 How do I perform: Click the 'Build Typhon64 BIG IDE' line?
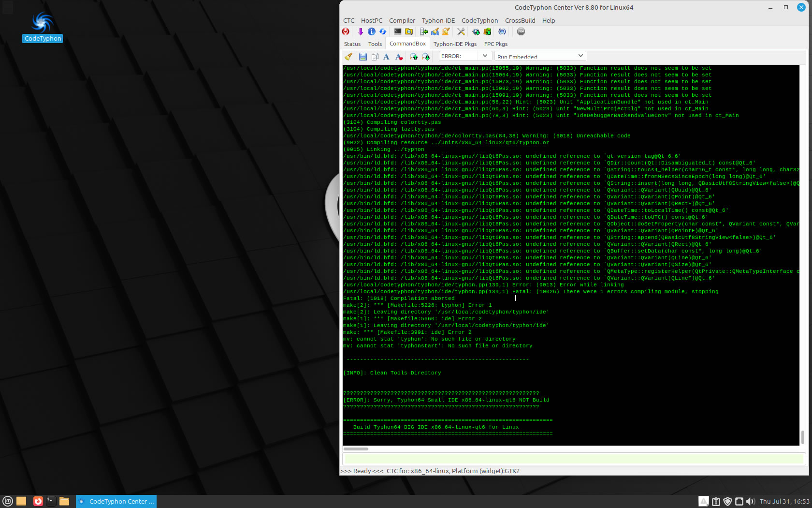coord(436,427)
